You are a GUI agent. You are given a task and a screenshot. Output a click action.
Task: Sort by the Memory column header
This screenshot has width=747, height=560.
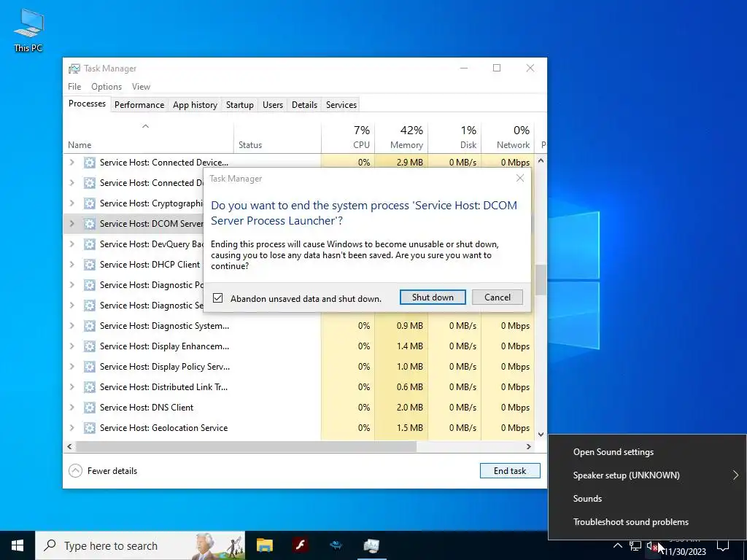[402, 136]
